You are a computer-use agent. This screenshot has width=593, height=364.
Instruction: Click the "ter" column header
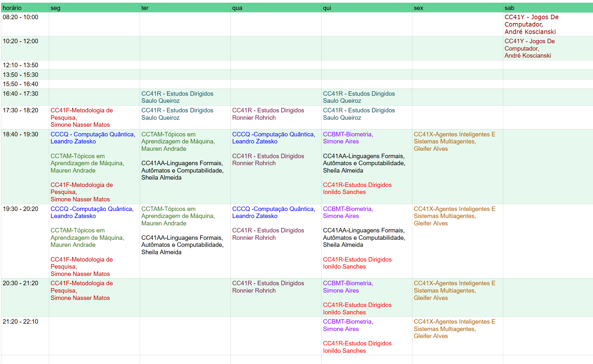(x=145, y=8)
